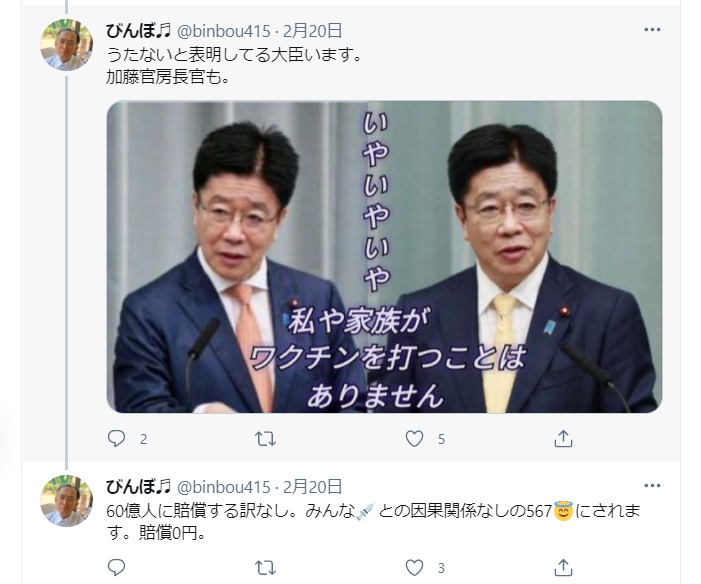Viewport: 701px width, 584px height.
Task: Open 2月20日 timestamp of first tweet
Action: tap(312, 31)
